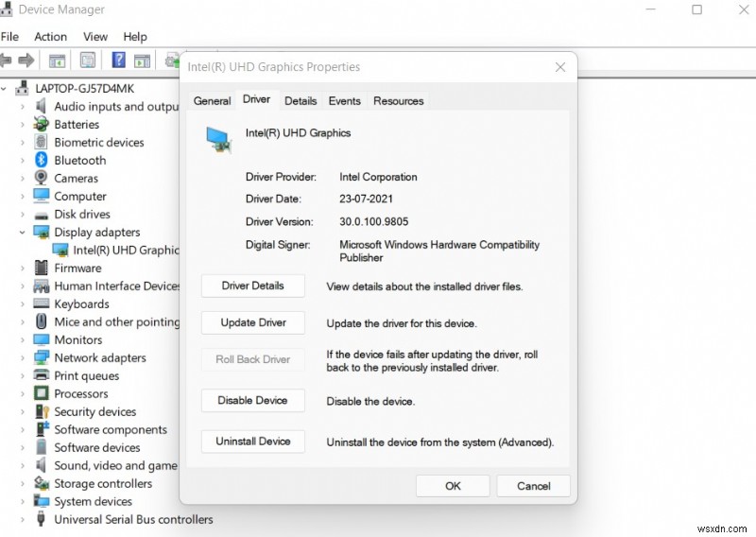756x537 pixels.
Task: Select the Storage controllers tree item
Action: (x=103, y=483)
